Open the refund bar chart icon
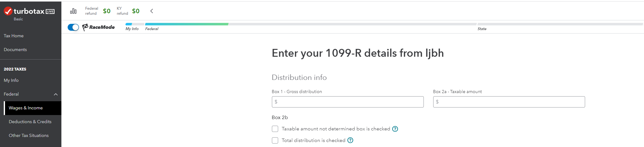The image size is (644, 147). pos(73,11)
